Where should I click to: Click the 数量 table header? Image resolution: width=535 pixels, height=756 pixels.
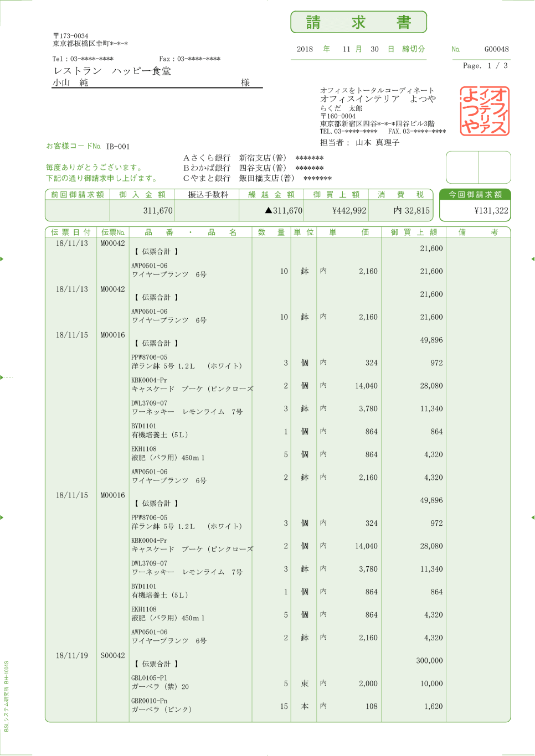click(271, 232)
